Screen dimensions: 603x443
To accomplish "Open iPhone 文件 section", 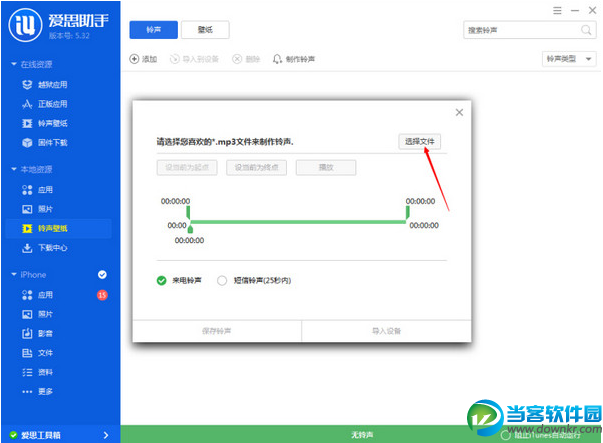I will (x=37, y=353).
